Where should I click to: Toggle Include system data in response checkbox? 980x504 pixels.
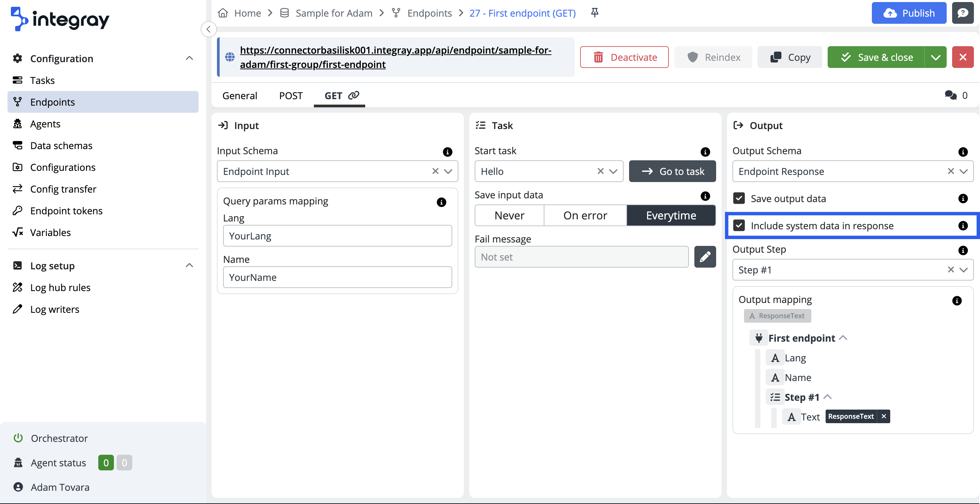[x=739, y=226]
